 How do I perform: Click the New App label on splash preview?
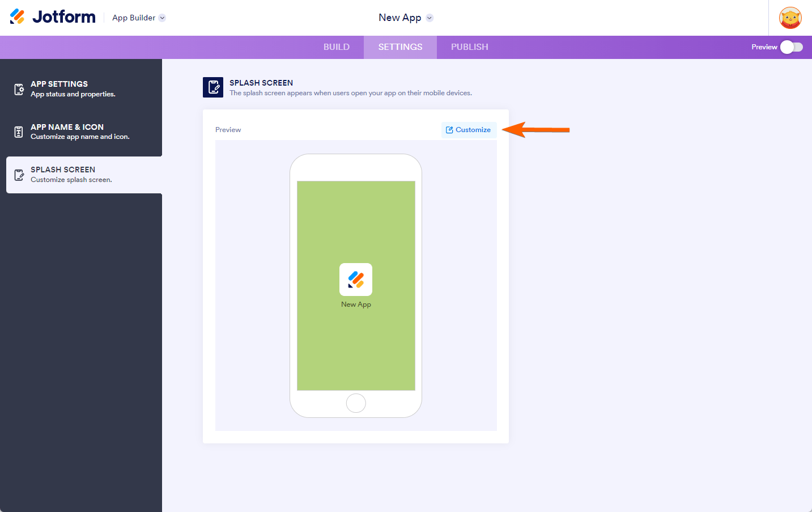(356, 304)
